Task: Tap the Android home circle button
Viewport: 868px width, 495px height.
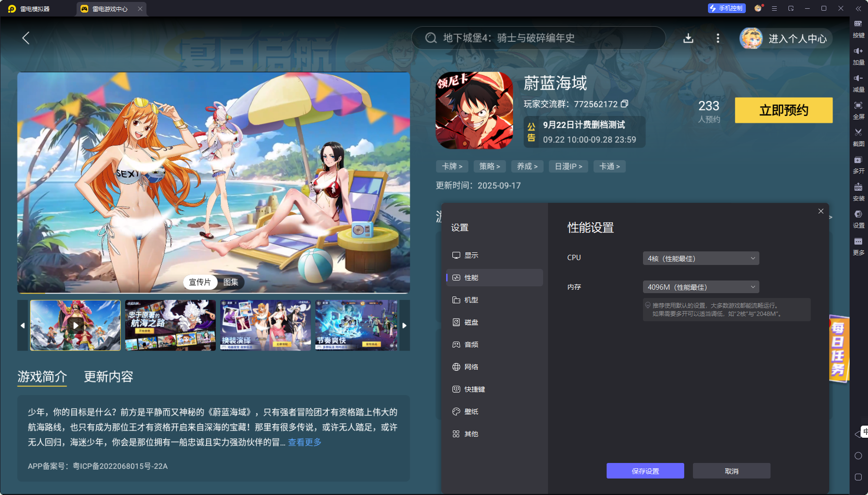Action: (x=858, y=456)
